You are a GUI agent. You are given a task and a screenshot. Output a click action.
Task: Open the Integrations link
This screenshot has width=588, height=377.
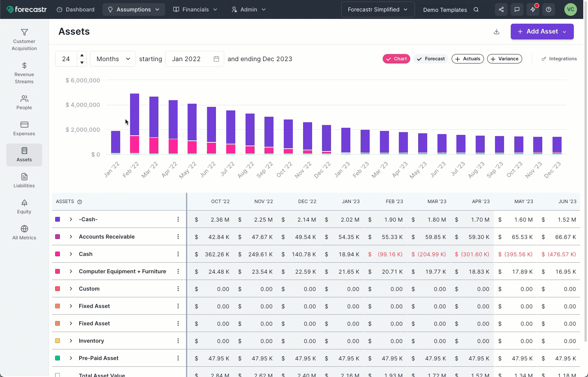(x=559, y=58)
